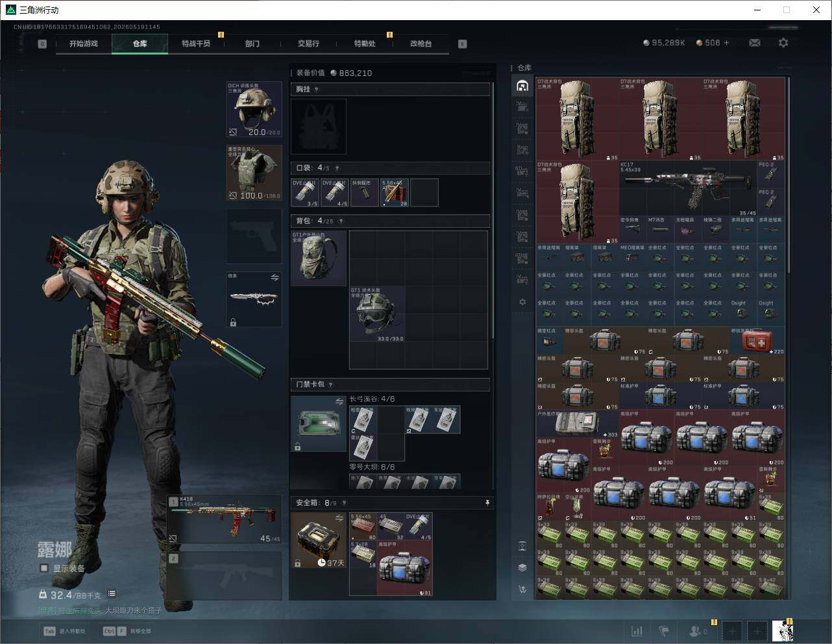Open warehouse sidebar gear settings

click(x=522, y=302)
